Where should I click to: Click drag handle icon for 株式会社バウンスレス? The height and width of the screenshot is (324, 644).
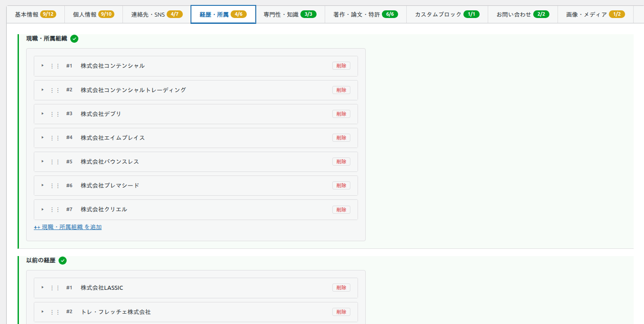click(55, 162)
